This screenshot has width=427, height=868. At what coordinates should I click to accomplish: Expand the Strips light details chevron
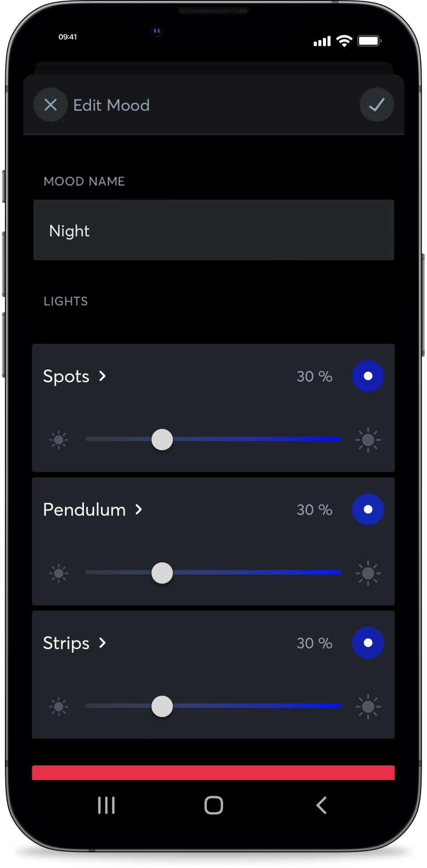103,643
